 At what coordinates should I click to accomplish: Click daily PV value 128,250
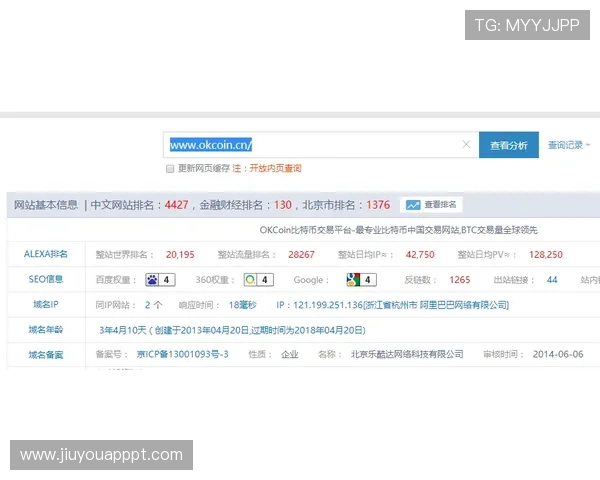point(546,255)
